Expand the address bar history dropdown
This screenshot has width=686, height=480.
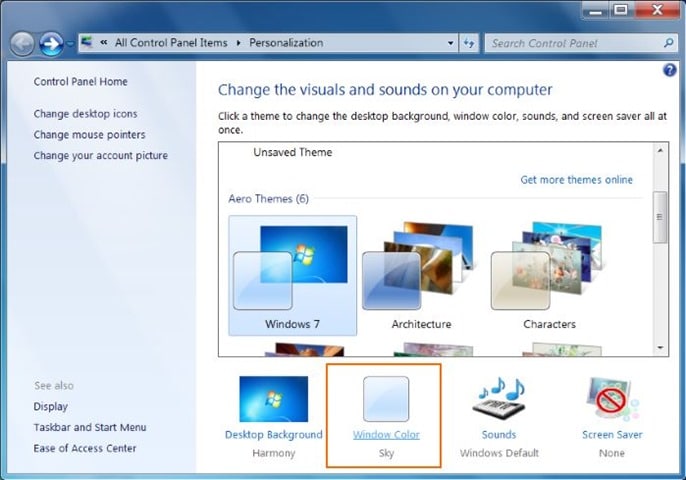[448, 43]
